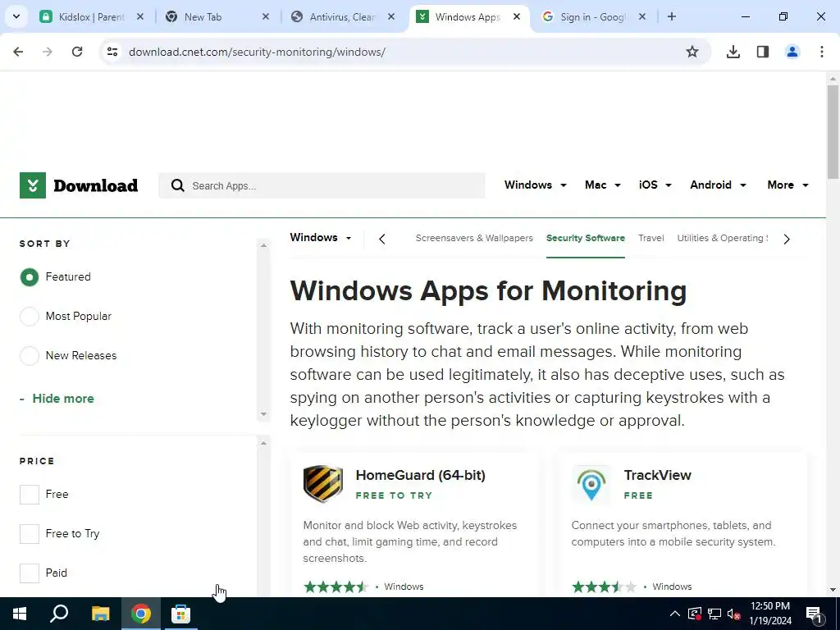840x630 pixels.
Task: Click the search magnifier icon
Action: tap(178, 185)
